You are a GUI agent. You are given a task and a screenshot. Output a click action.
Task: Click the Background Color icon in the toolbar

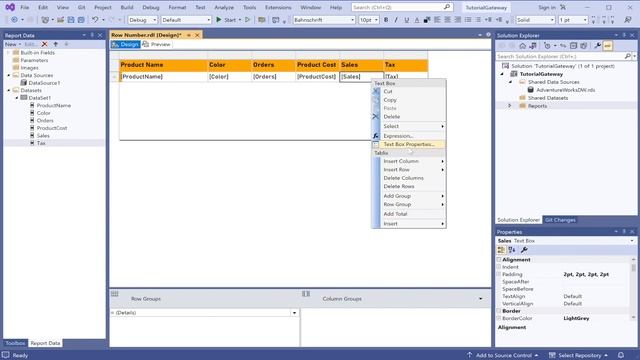click(x=427, y=20)
